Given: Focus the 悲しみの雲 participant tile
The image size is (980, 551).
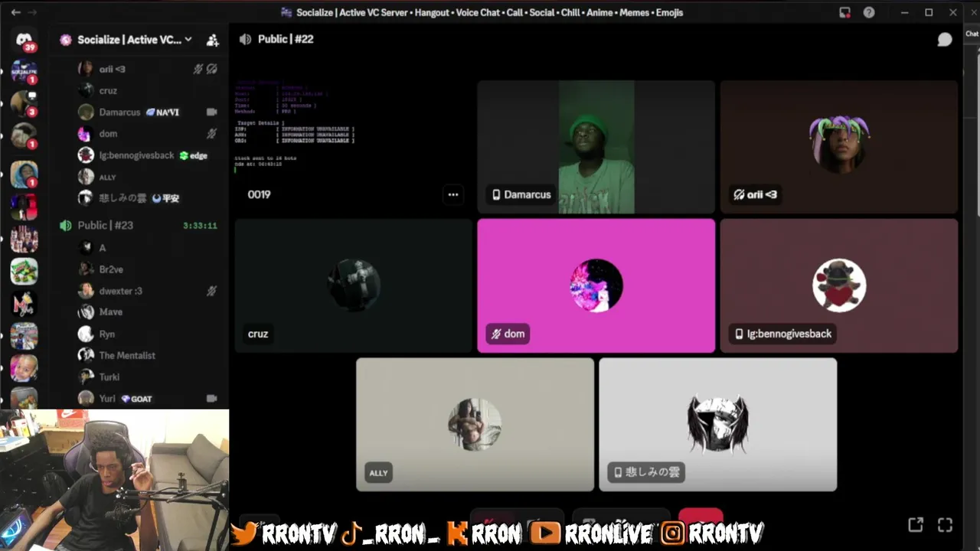Looking at the screenshot, I should [717, 425].
